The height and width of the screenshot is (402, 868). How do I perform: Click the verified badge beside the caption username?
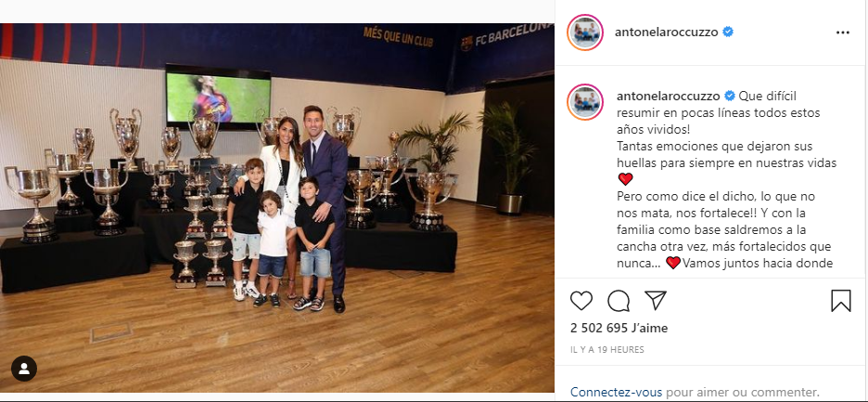(730, 96)
